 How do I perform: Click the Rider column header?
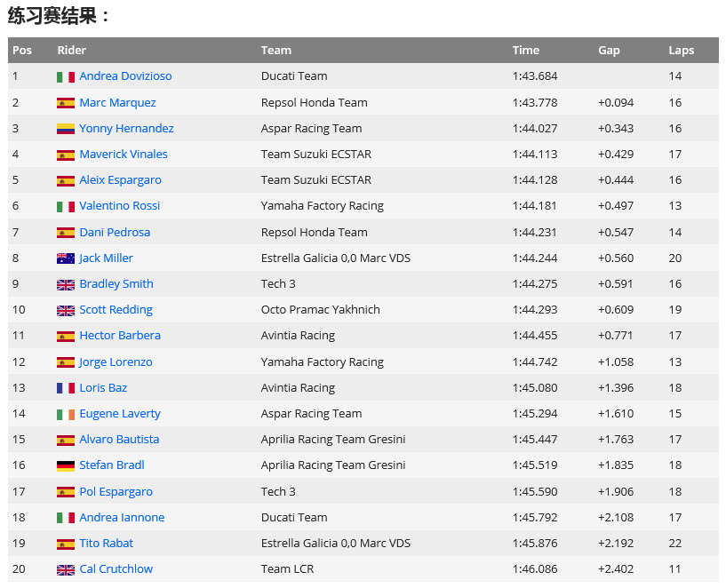click(71, 51)
